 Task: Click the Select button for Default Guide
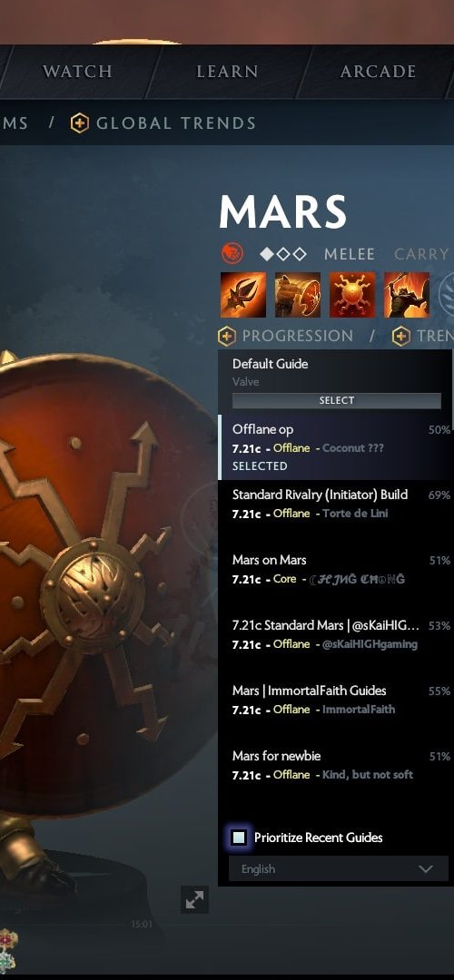click(x=337, y=401)
